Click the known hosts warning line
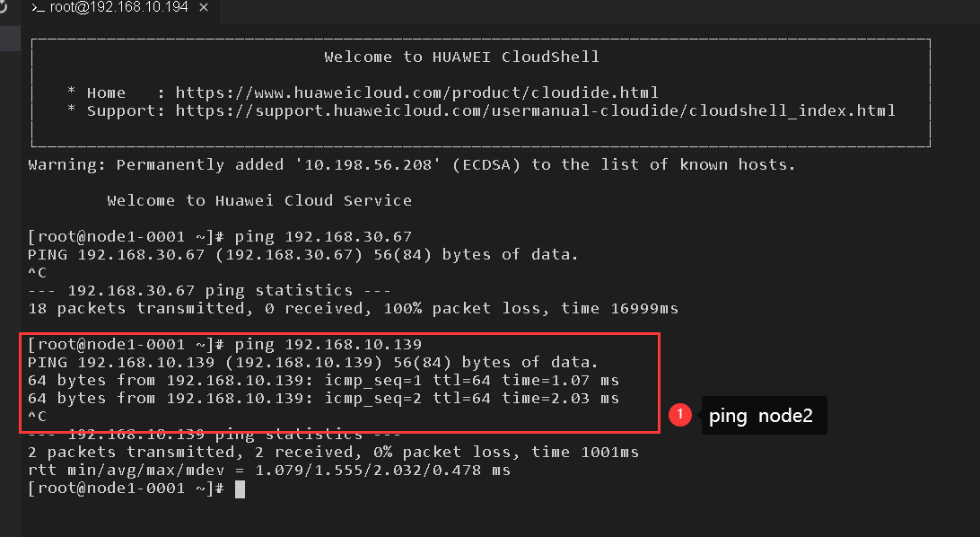The image size is (980, 537). (412, 164)
